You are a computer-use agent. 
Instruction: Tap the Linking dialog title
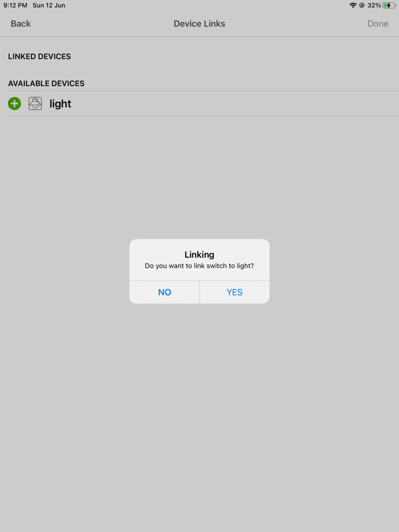pyautogui.click(x=199, y=255)
